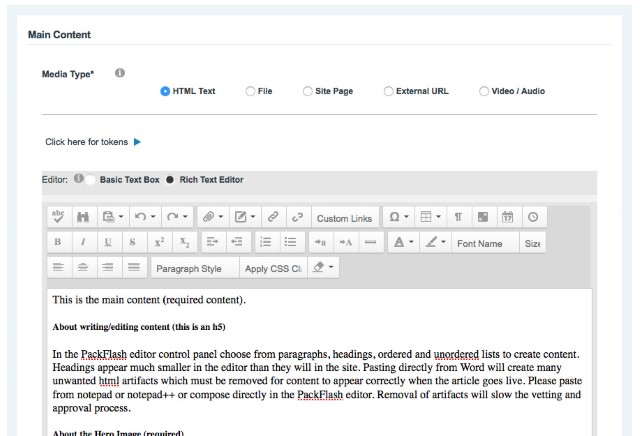Apply strikethrough to text
640x436 pixels.
(x=132, y=243)
